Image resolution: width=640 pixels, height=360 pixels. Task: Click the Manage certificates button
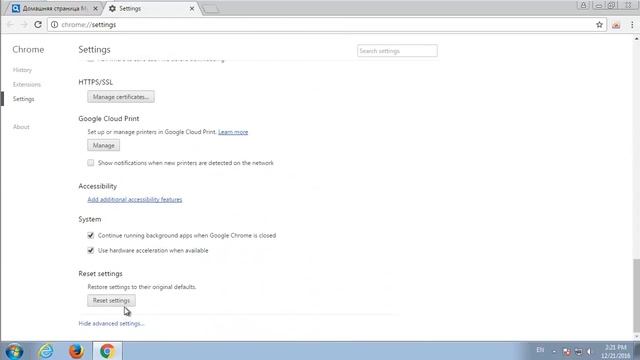(x=121, y=97)
